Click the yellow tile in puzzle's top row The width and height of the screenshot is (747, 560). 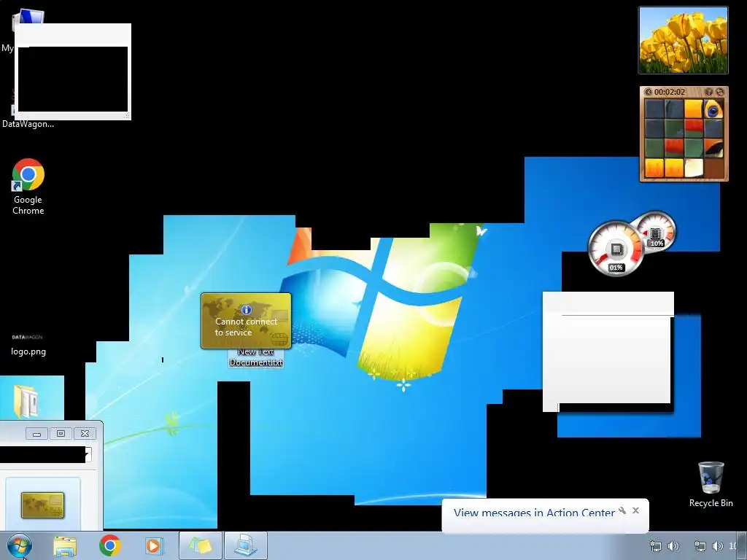693,109
